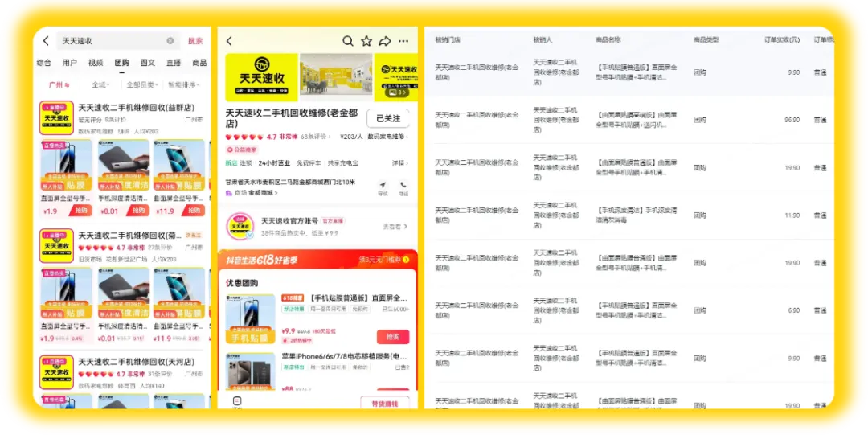
Task: Toggle the 已关注 follow button
Action: click(x=388, y=118)
